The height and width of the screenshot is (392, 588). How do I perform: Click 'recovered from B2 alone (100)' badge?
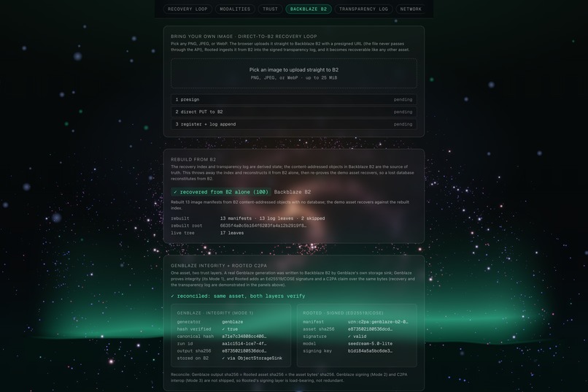pos(221,192)
